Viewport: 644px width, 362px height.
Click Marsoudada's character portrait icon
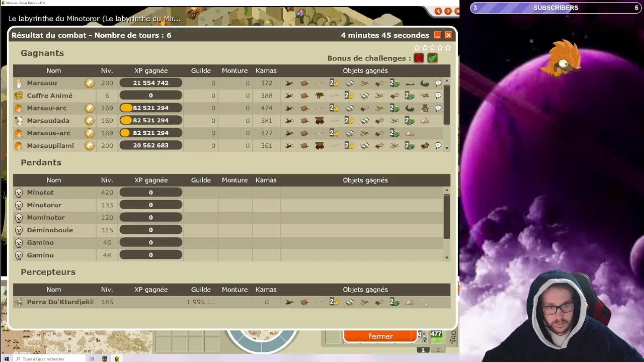pyautogui.click(x=19, y=121)
